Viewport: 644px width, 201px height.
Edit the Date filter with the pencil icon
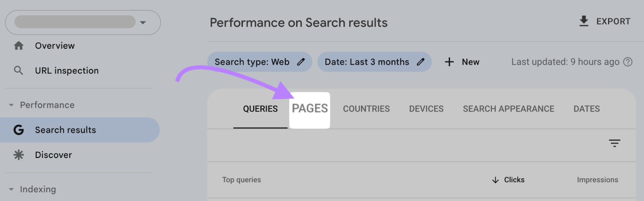pos(421,62)
